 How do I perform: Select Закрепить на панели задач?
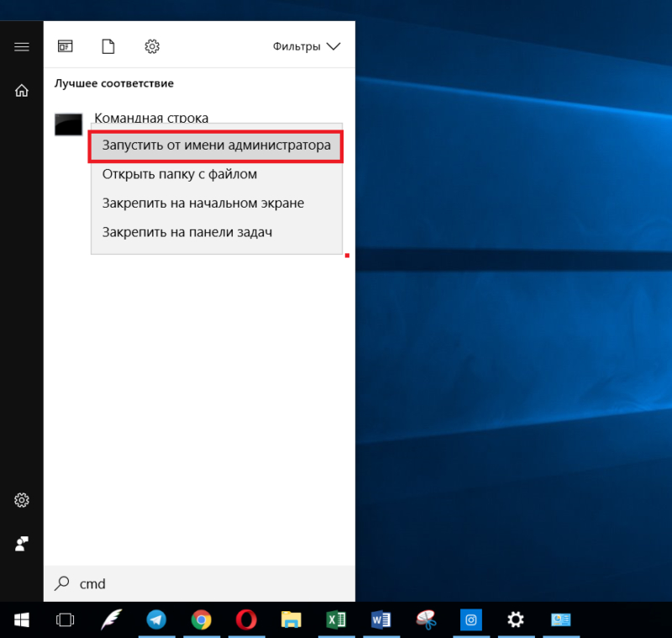coord(216,232)
